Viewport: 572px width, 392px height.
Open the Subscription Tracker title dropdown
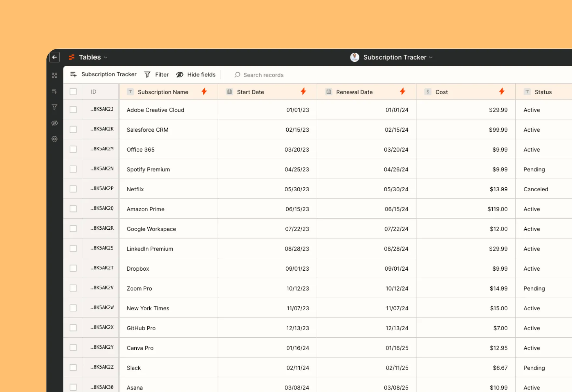coord(431,57)
